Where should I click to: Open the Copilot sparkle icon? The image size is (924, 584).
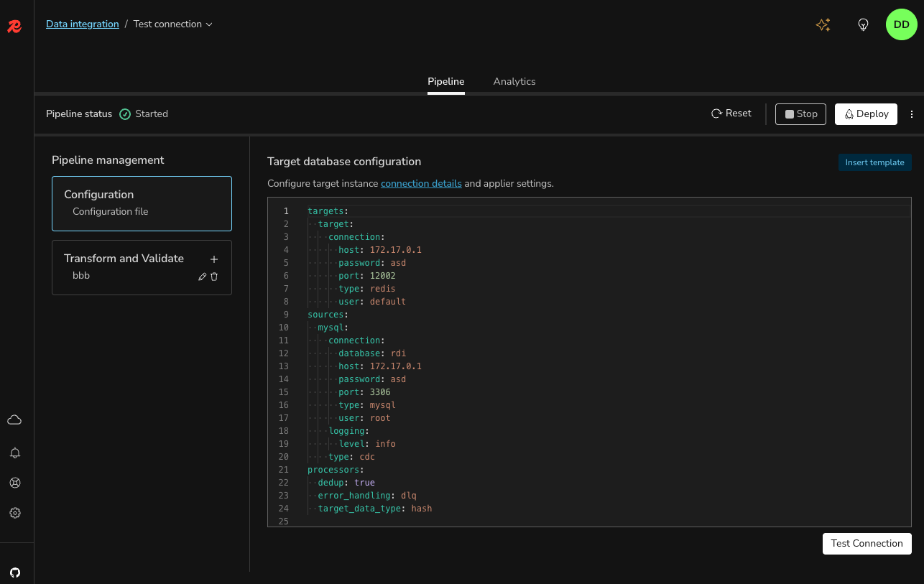823,25
